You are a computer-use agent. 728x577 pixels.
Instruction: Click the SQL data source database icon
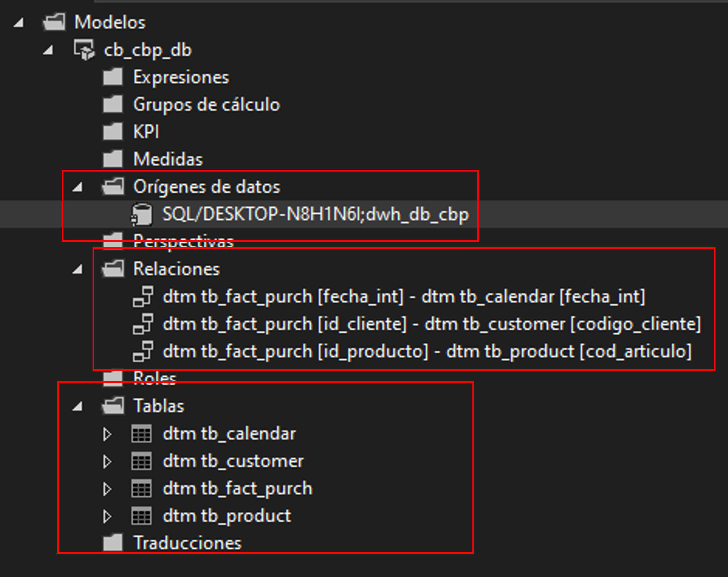click(x=142, y=214)
